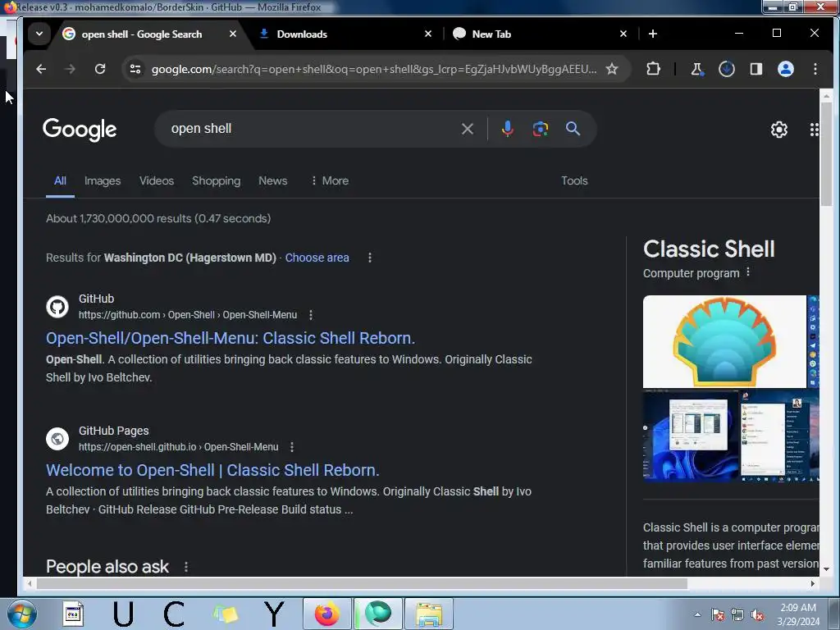840x630 pixels.
Task: Go forward with the forward arrow
Action: point(71,69)
